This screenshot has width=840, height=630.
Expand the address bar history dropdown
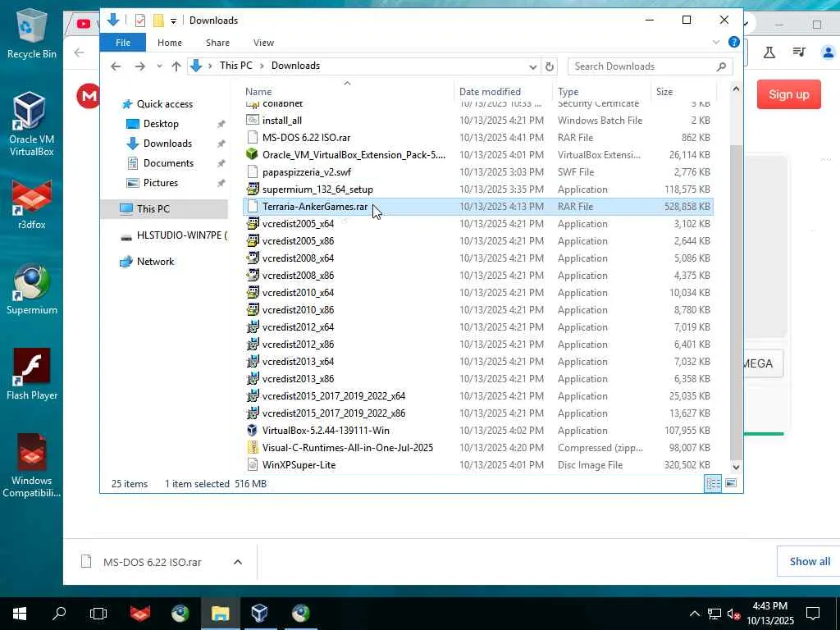(533, 66)
